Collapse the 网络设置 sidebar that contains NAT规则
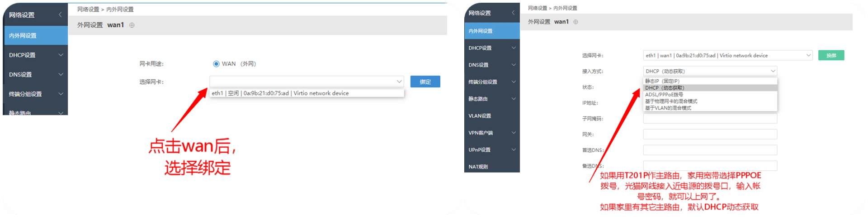This screenshot has width=868, height=217. (513, 13)
